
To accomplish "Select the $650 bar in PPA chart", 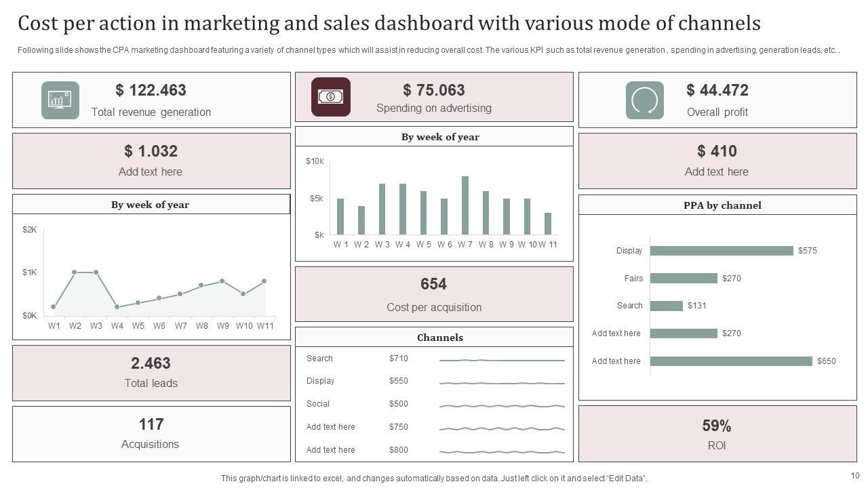I will (730, 361).
